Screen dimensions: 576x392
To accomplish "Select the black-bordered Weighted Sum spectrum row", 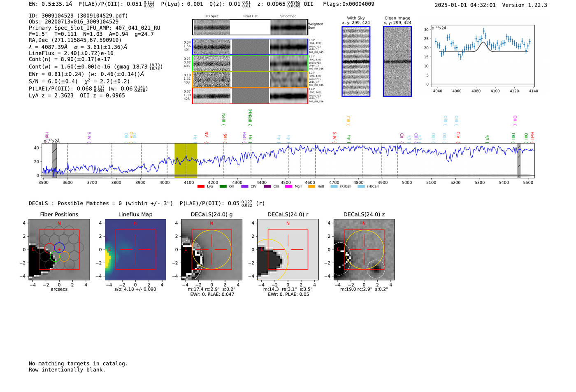I will [x=250, y=27].
